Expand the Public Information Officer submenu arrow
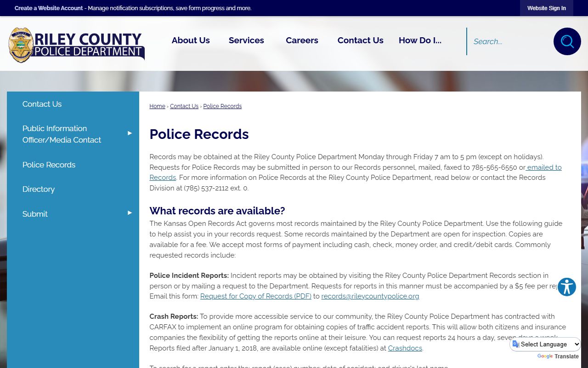This screenshot has height=368, width=588. (x=130, y=133)
